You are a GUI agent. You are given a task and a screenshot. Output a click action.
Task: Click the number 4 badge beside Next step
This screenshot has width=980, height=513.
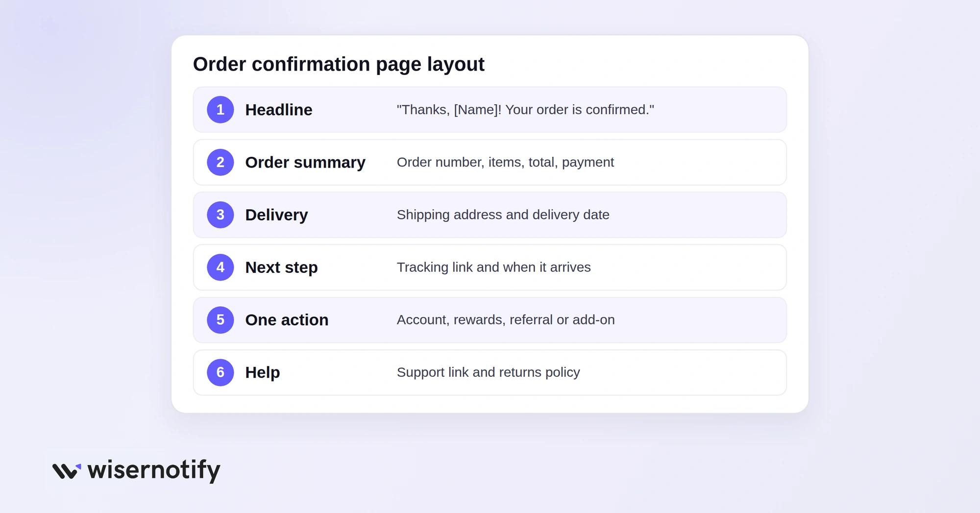coord(220,268)
